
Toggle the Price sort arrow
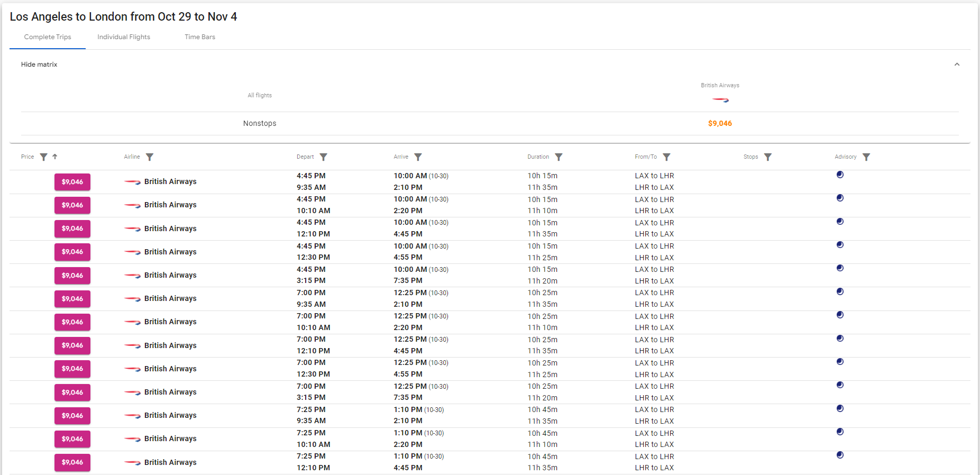[x=55, y=157]
